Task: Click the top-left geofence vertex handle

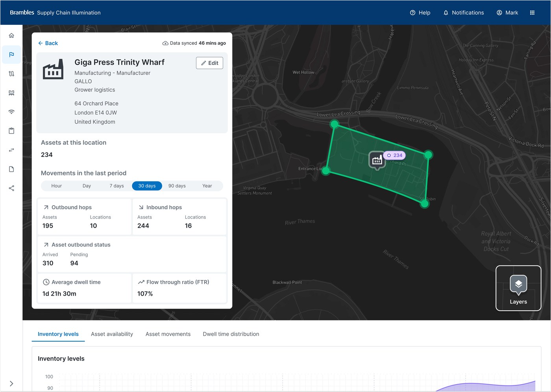Action: [335, 124]
